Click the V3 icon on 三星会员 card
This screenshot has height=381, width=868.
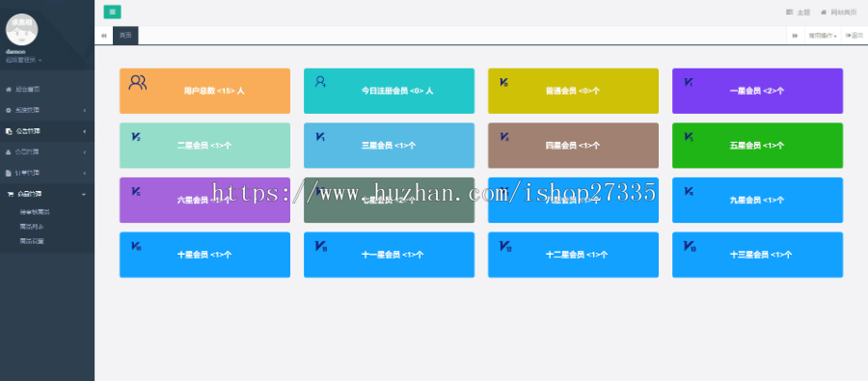tap(320, 136)
